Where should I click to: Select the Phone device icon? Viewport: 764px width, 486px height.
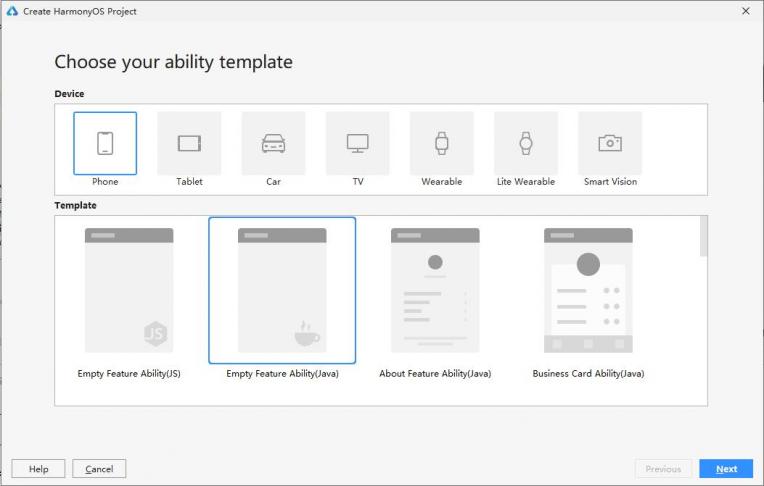tap(105, 143)
